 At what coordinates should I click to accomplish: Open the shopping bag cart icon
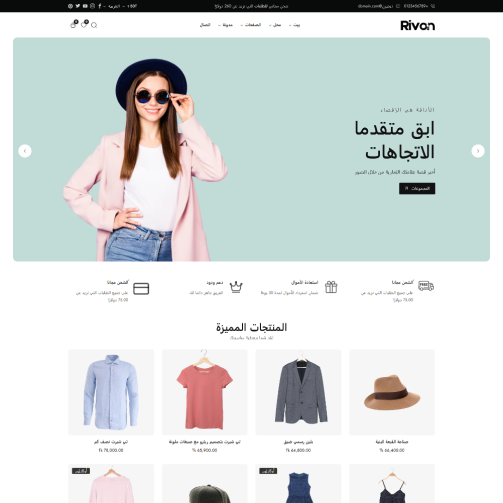tap(74, 24)
